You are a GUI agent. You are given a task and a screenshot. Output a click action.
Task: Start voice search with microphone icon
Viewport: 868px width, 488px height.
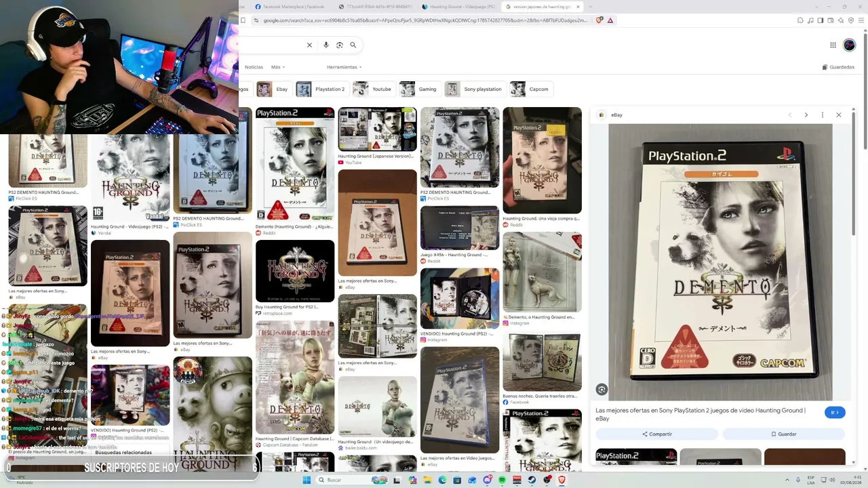(326, 45)
